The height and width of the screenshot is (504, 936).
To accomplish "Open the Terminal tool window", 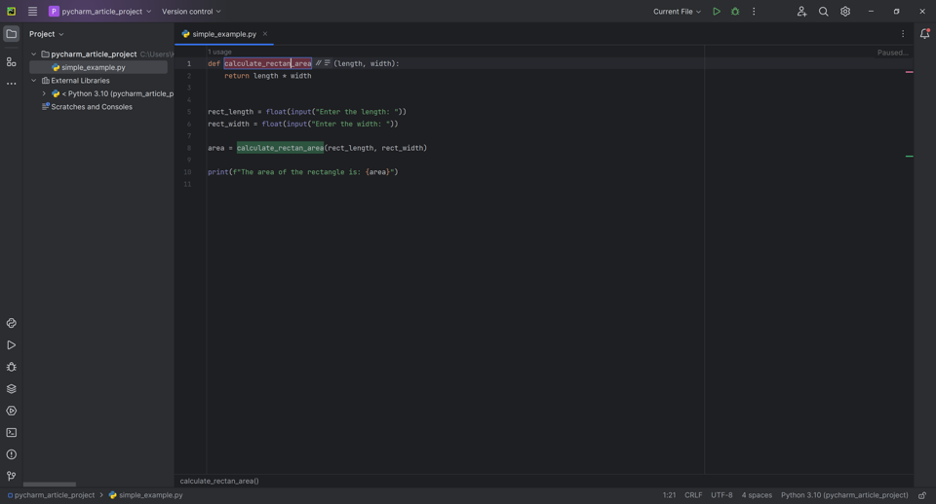I will click(x=11, y=432).
